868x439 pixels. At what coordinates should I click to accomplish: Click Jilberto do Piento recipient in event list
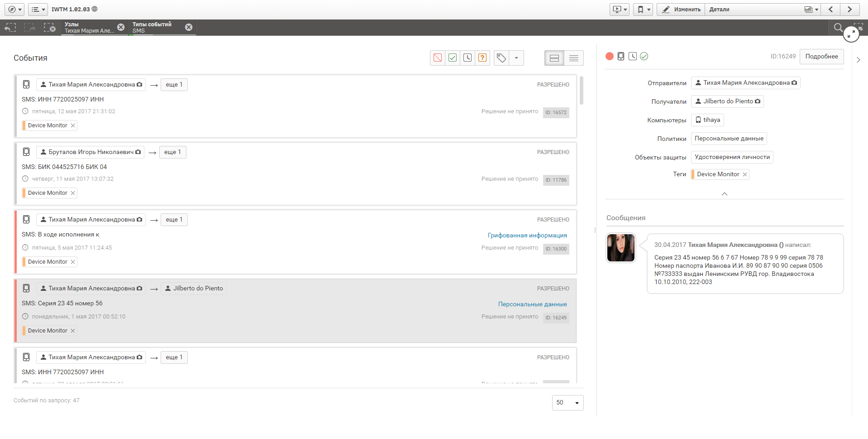point(194,289)
